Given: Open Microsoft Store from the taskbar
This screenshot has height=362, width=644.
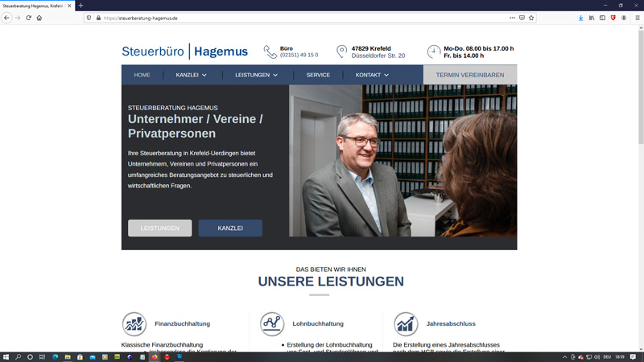Looking at the screenshot, I should pos(80,357).
